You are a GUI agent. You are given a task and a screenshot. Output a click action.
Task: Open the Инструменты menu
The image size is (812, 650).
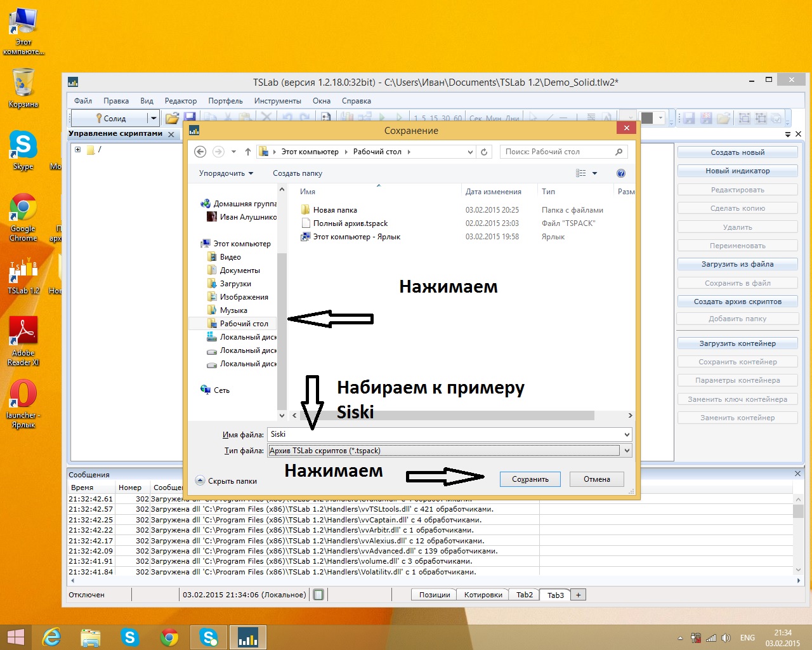277,101
